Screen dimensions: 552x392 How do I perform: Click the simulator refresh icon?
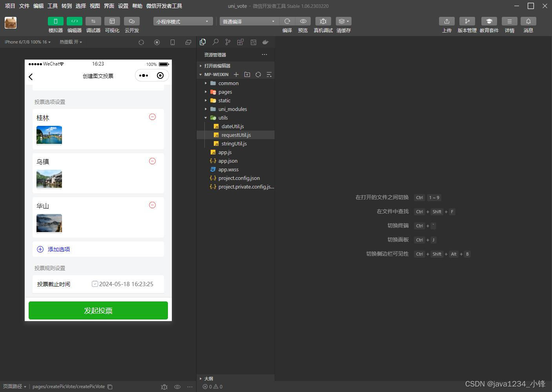tap(141, 42)
